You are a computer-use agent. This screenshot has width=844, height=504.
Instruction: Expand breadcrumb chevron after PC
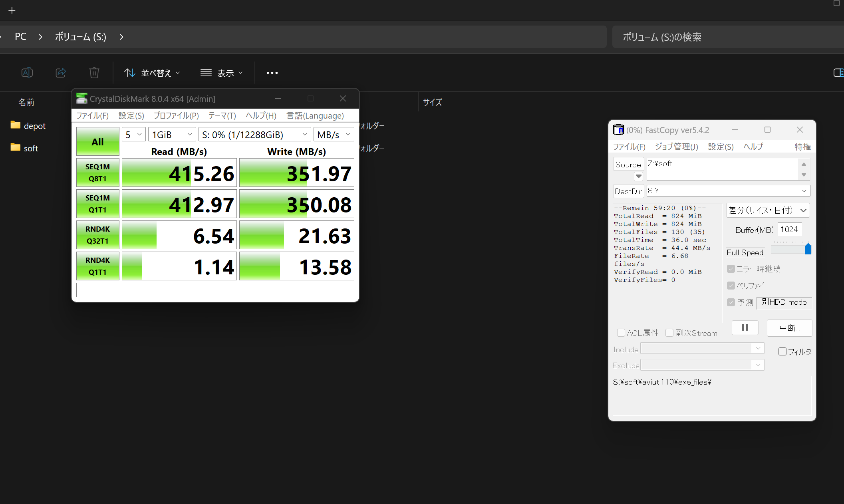pos(40,37)
